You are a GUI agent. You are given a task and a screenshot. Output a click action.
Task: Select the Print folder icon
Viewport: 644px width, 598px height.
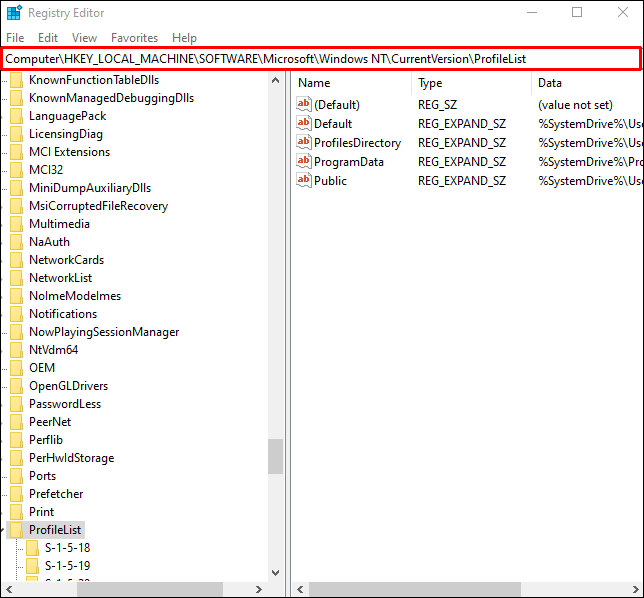point(16,512)
